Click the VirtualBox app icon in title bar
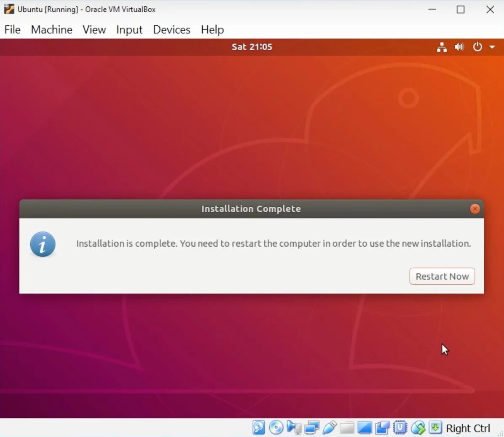Screen dimensions: 504x437 pos(9,9)
